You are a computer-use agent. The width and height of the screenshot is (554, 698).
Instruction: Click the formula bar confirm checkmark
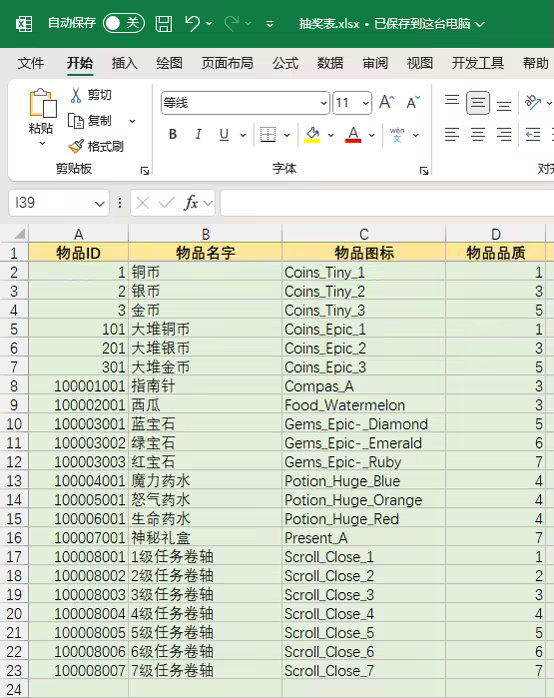(x=166, y=203)
